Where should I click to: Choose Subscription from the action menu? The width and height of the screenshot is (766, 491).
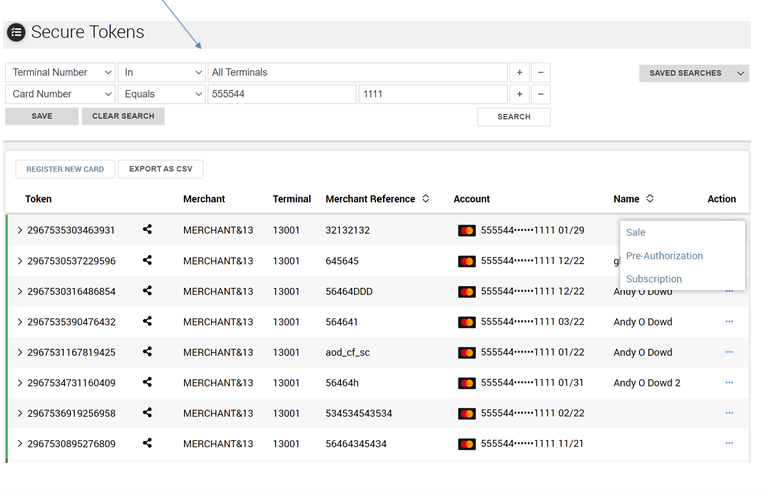tap(654, 279)
